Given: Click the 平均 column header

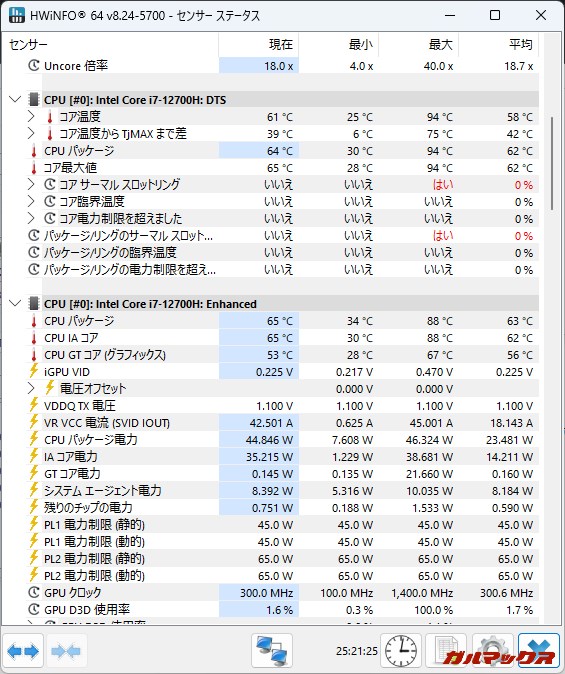Looking at the screenshot, I should (x=499, y=44).
